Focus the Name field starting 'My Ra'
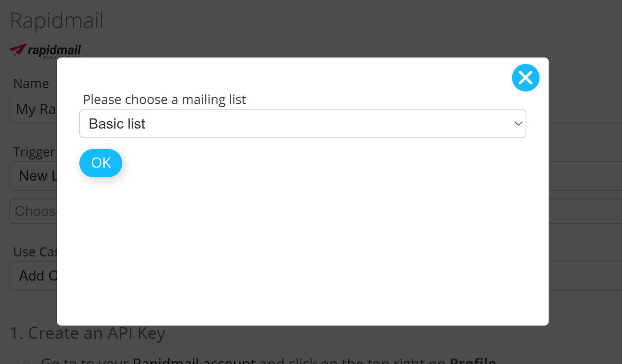Screen dimensions: 622x364 [33, 109]
